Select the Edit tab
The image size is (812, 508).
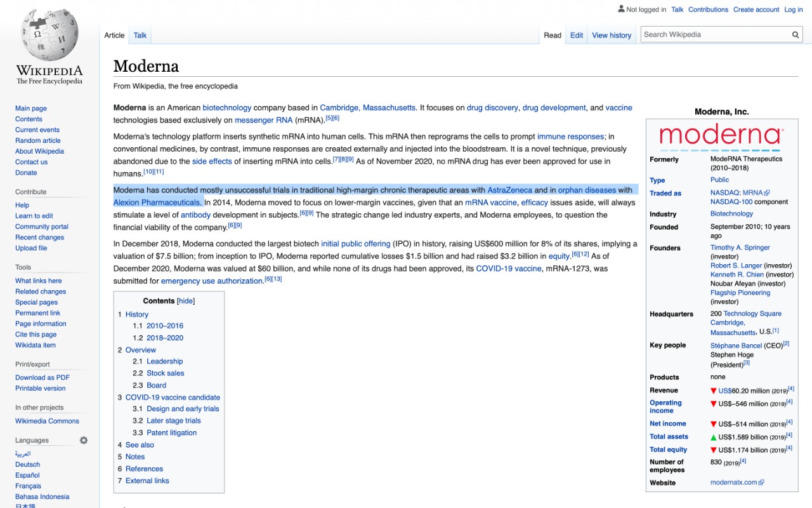click(577, 36)
